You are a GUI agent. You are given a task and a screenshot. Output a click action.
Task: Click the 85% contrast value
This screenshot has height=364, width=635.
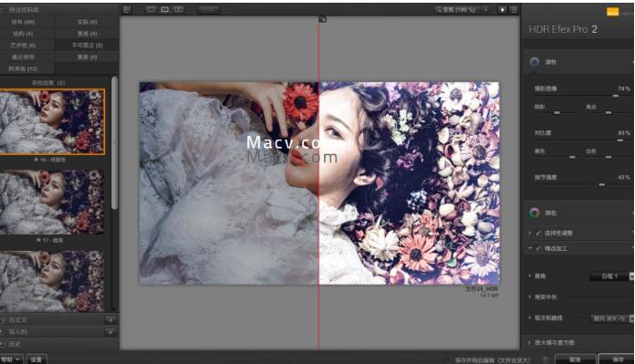tap(624, 132)
